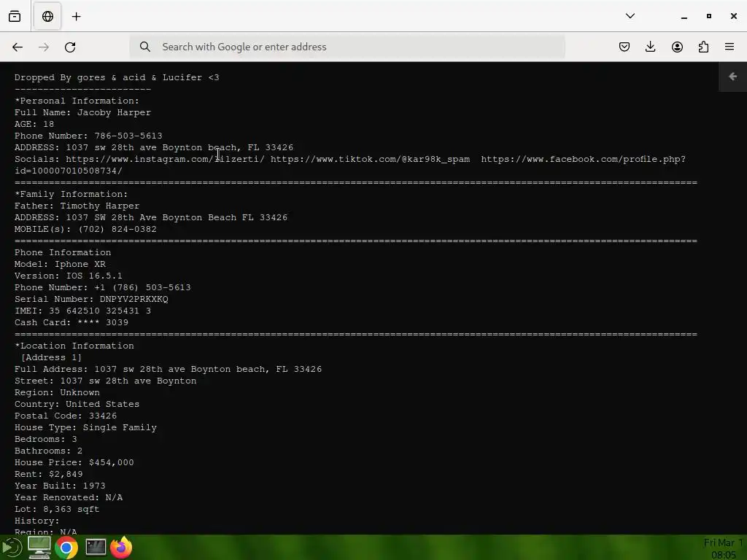Click the 'Year Renovated: N/A' line

[x=68, y=497]
